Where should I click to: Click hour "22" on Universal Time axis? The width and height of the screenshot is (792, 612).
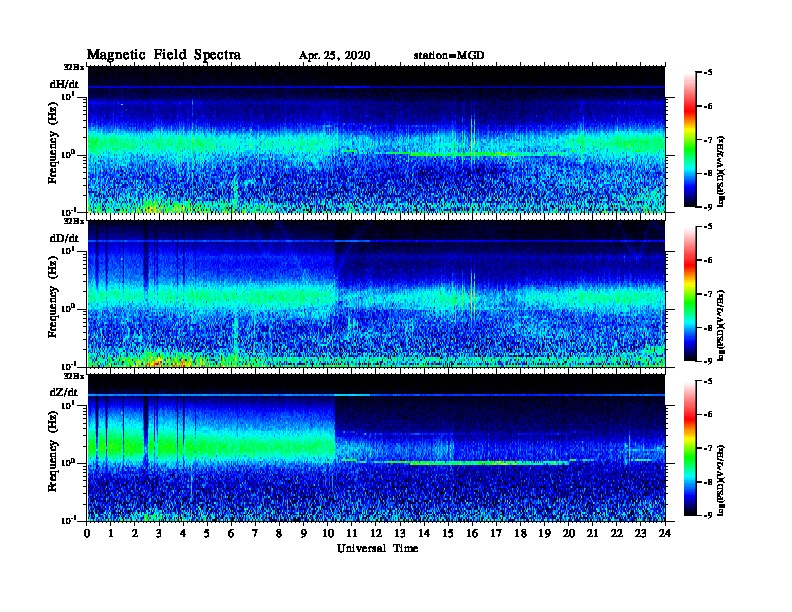[616, 533]
